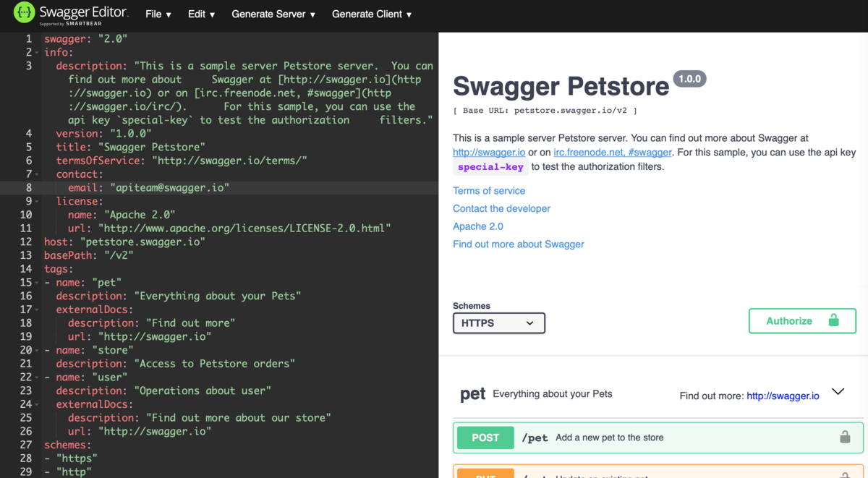Click "Add a new pet to the store" text
This screenshot has width=868, height=478.
pyautogui.click(x=610, y=438)
